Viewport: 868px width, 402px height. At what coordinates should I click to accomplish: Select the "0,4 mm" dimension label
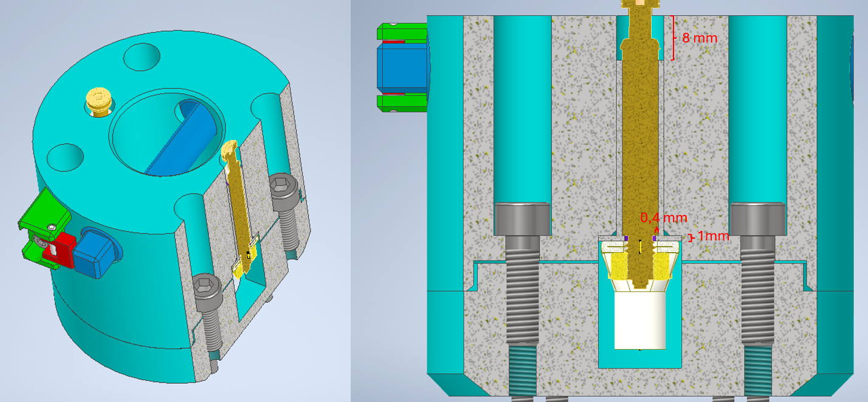pyautogui.click(x=664, y=217)
